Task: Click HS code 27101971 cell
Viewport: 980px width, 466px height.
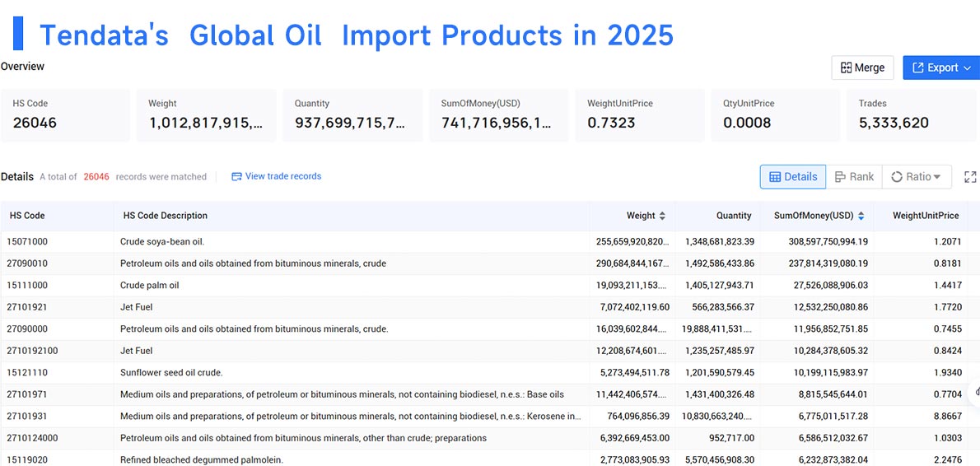Action: tap(27, 394)
